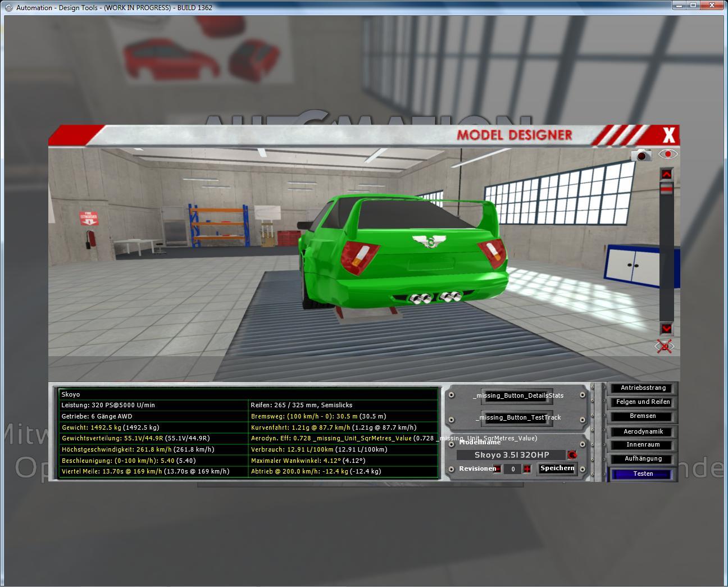Toggle the red eye view icon

[668, 154]
